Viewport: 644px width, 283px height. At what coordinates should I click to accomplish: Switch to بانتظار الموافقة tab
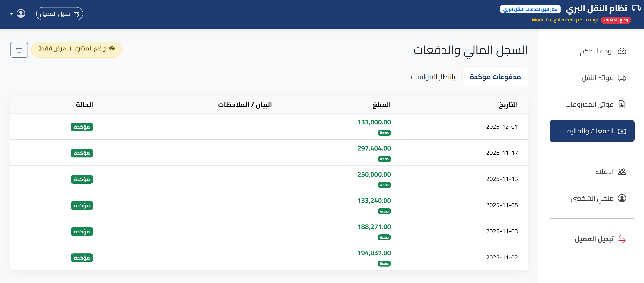[433, 77]
